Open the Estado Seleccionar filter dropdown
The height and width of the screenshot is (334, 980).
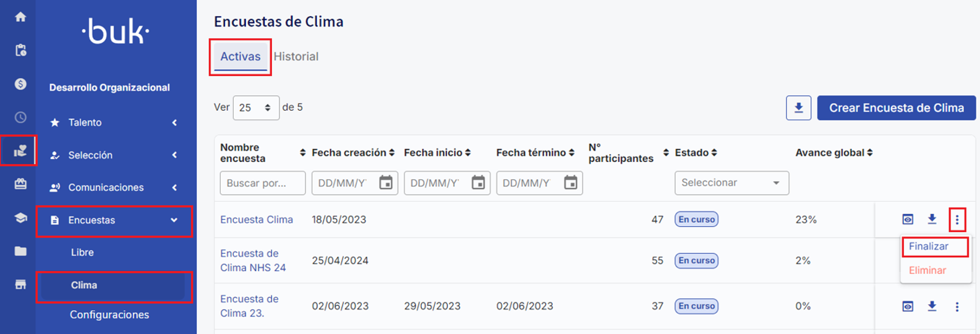click(731, 183)
